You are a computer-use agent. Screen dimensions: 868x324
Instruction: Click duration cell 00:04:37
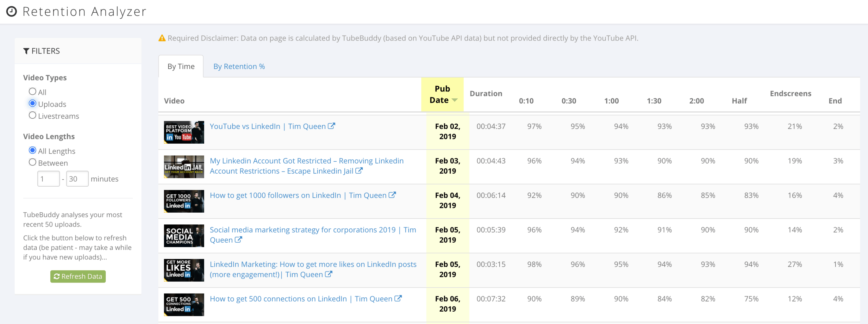pyautogui.click(x=491, y=126)
